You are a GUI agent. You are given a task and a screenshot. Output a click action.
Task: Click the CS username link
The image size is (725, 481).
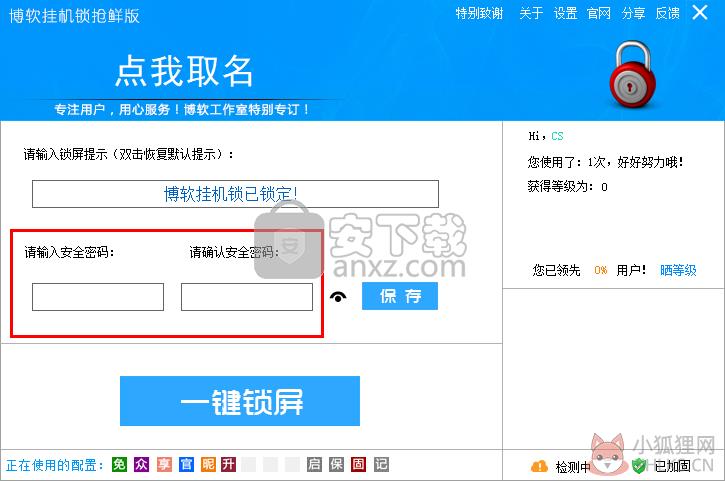557,136
